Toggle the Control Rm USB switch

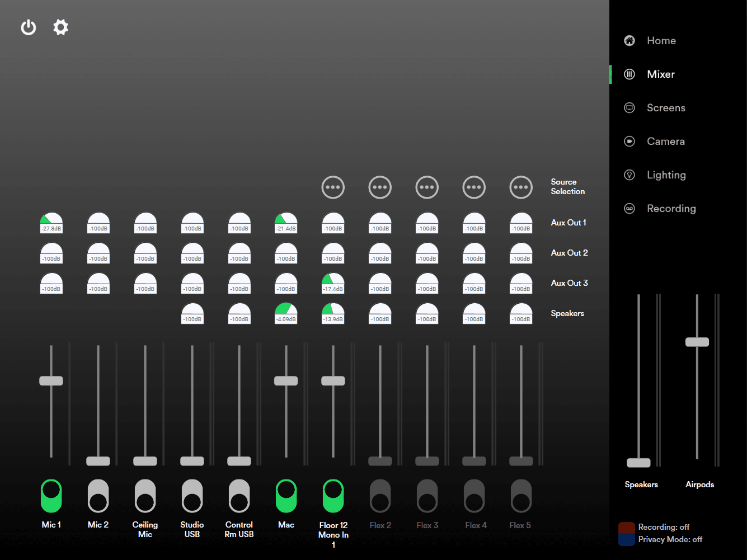239,496
